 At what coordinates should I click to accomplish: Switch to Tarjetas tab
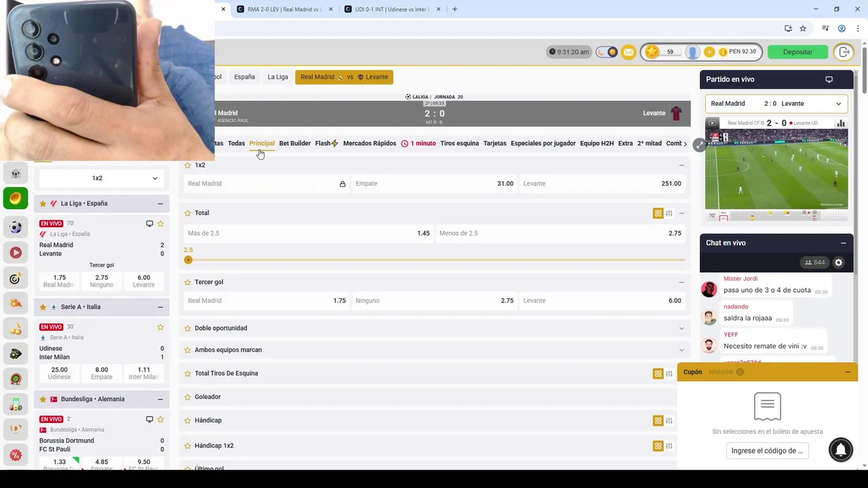(x=495, y=144)
